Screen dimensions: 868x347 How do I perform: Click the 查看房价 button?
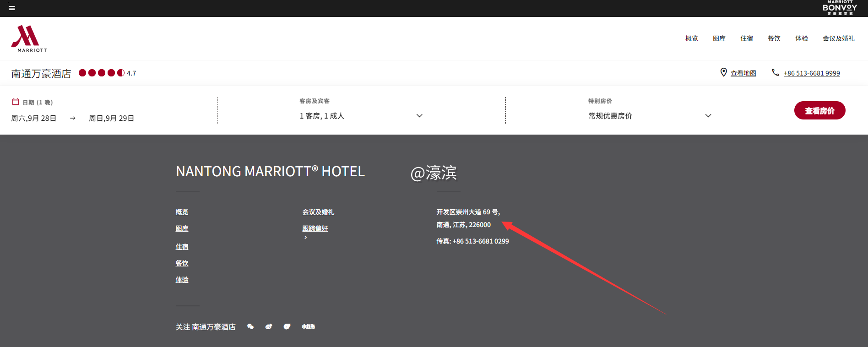tap(819, 110)
